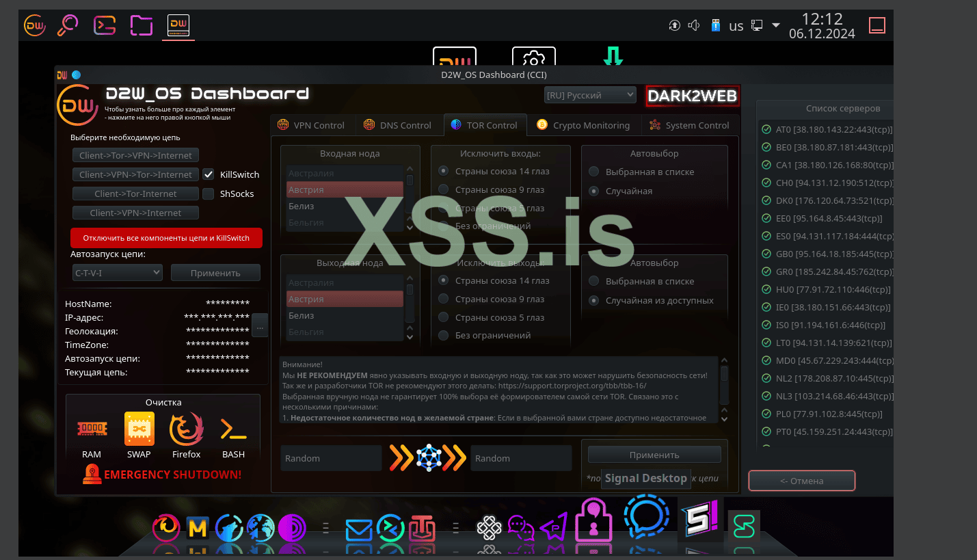
Task: Click red Отключить все компоненты цепи button
Action: click(166, 238)
